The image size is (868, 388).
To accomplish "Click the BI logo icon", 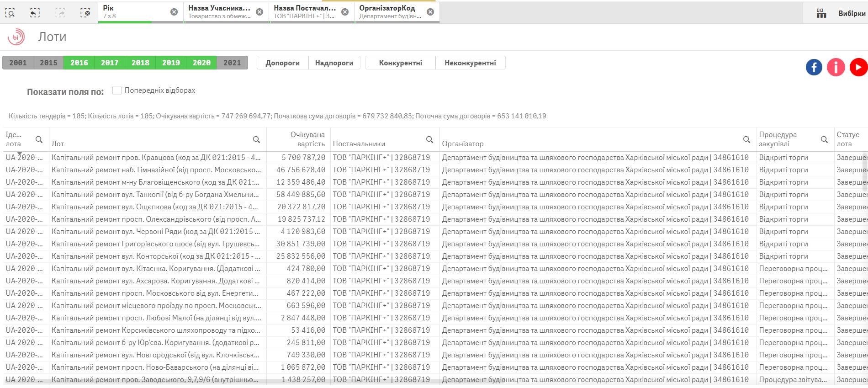I will [16, 37].
